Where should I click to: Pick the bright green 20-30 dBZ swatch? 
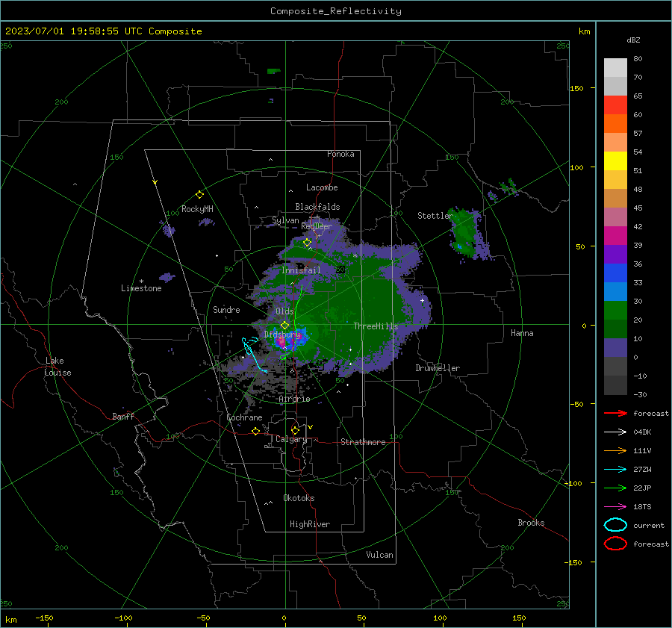(x=615, y=311)
